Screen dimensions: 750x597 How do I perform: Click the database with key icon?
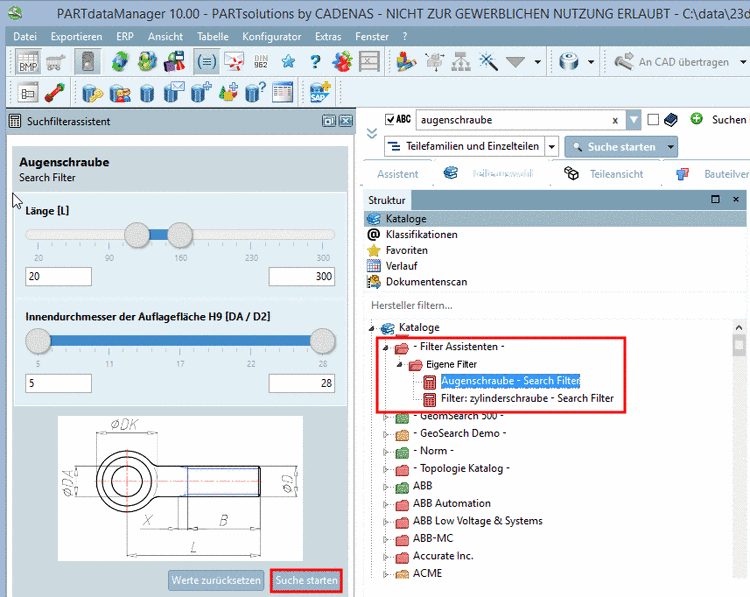pos(92,93)
